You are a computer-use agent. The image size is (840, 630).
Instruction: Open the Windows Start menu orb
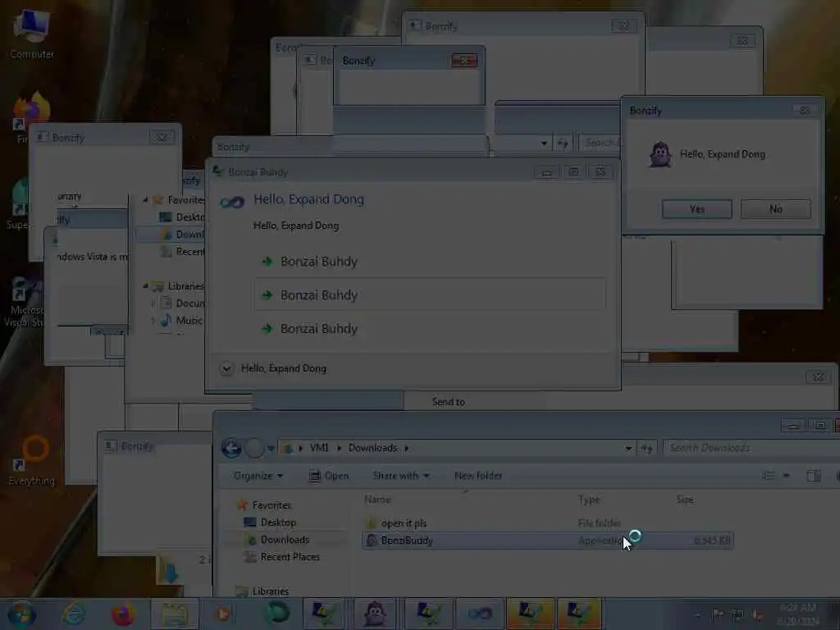[21, 614]
